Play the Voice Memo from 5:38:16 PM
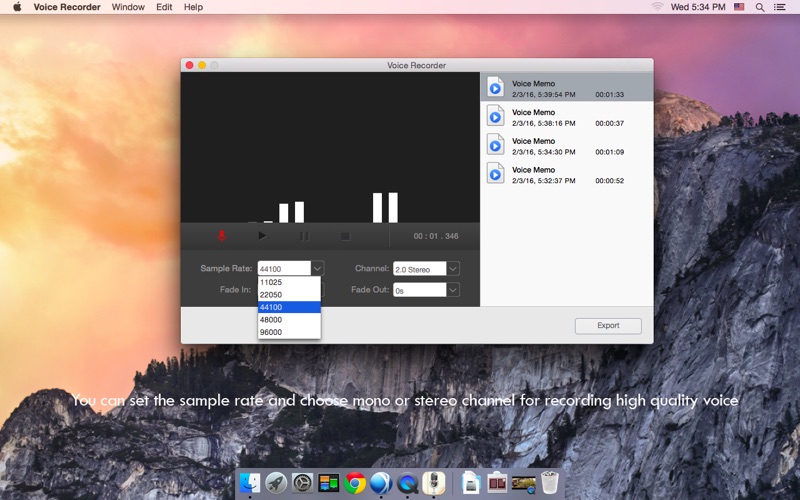Viewport: 800px width, 500px height. (495, 116)
